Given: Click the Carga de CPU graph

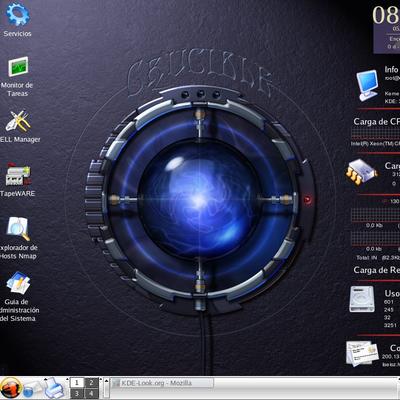Looking at the screenshot, I should click(376, 134).
